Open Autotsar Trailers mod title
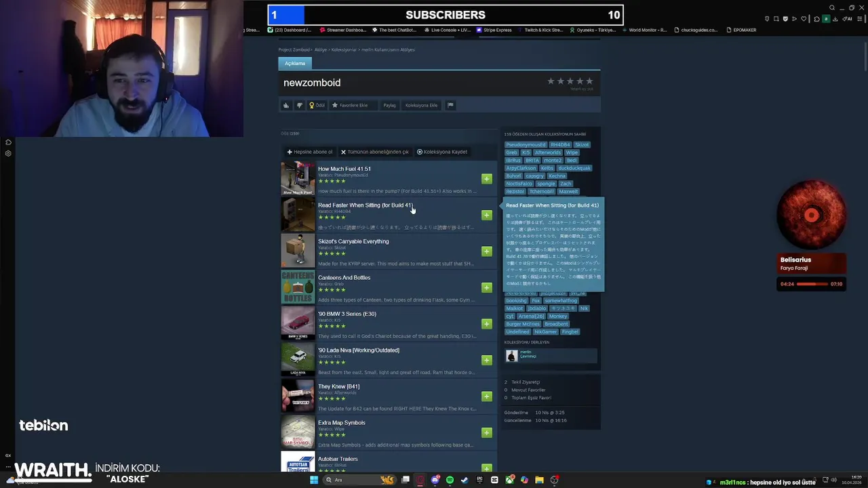Viewport: 868px width, 488px height. tap(338, 459)
